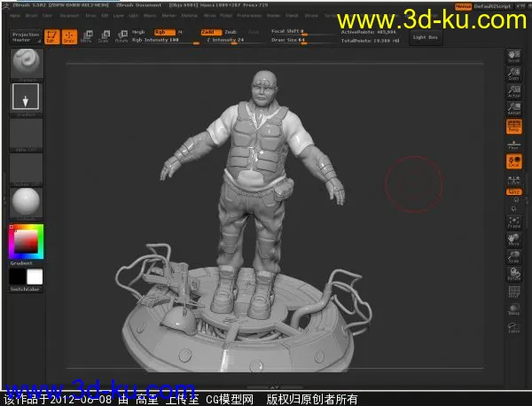This screenshot has height=406, width=532.
Task: Open the Alpha Off selector slot
Action: (26, 135)
